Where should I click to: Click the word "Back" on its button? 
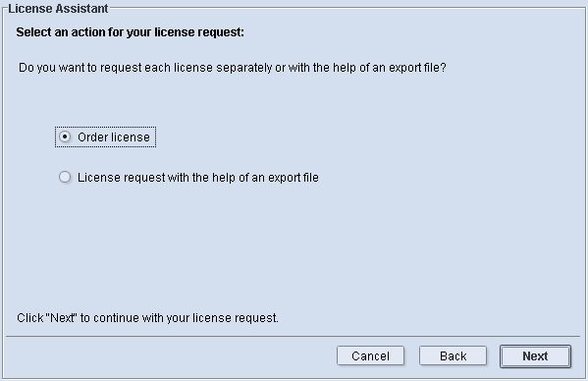(x=453, y=355)
